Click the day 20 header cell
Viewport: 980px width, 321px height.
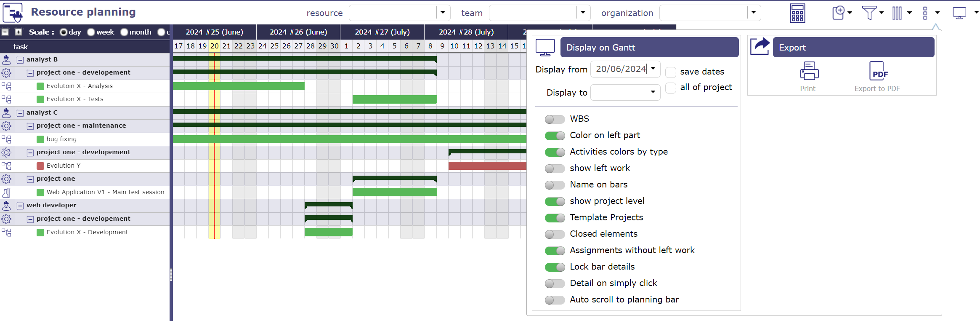click(x=215, y=46)
